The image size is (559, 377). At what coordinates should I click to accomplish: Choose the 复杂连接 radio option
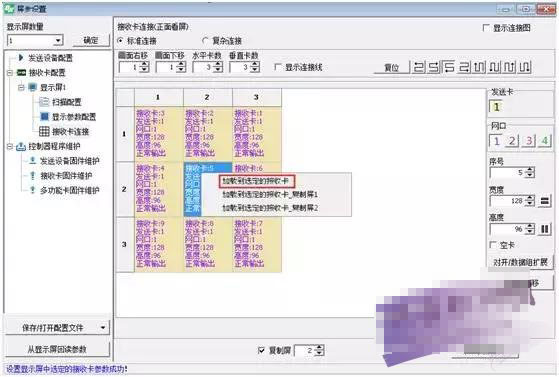205,41
